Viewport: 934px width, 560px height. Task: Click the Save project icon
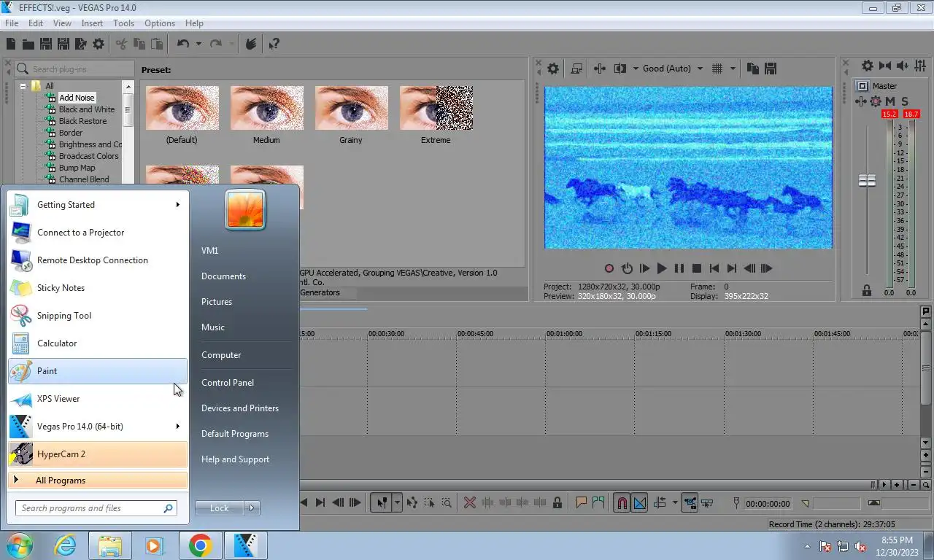45,44
